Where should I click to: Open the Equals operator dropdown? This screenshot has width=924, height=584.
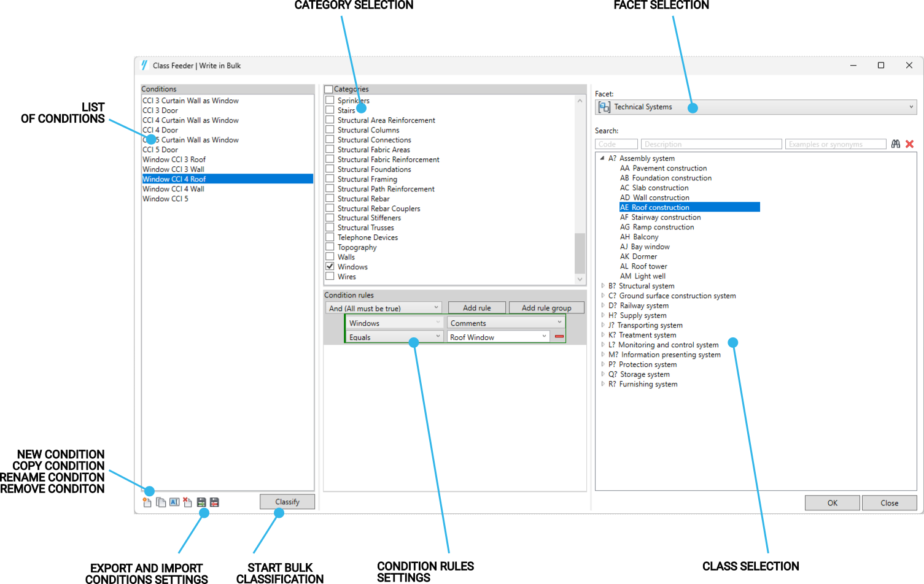pos(394,337)
